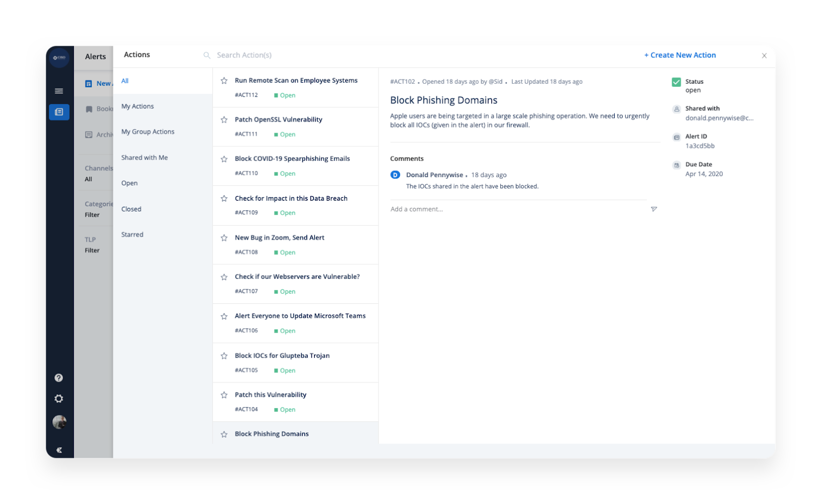Star the Patch this Vulnerability action
Viewport: 821px width, 504px height.
(x=224, y=395)
